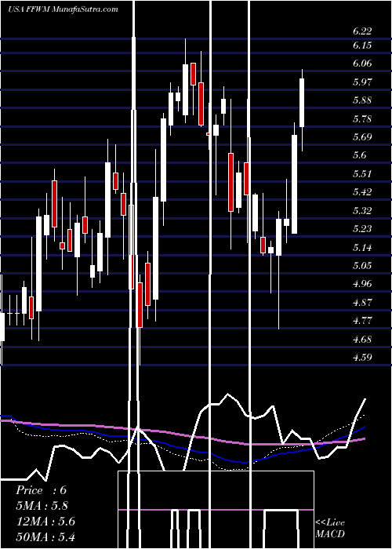
Task: Click the tall white candle below 5.69 label
Action: 294,184
